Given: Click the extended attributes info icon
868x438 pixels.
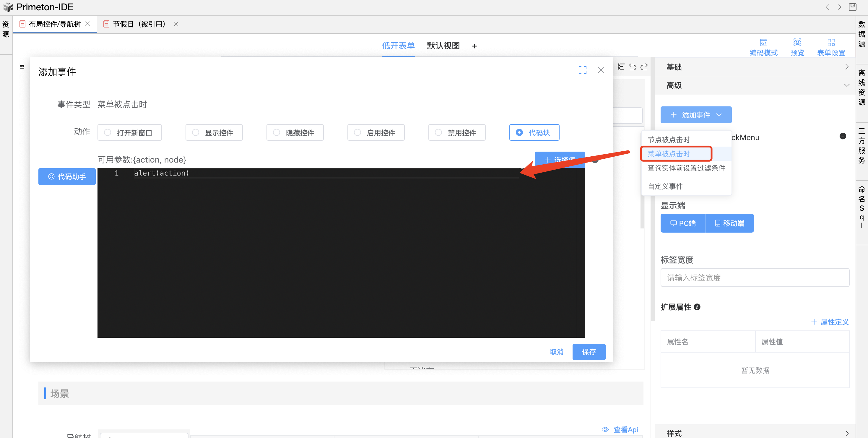Looking at the screenshot, I should [697, 307].
